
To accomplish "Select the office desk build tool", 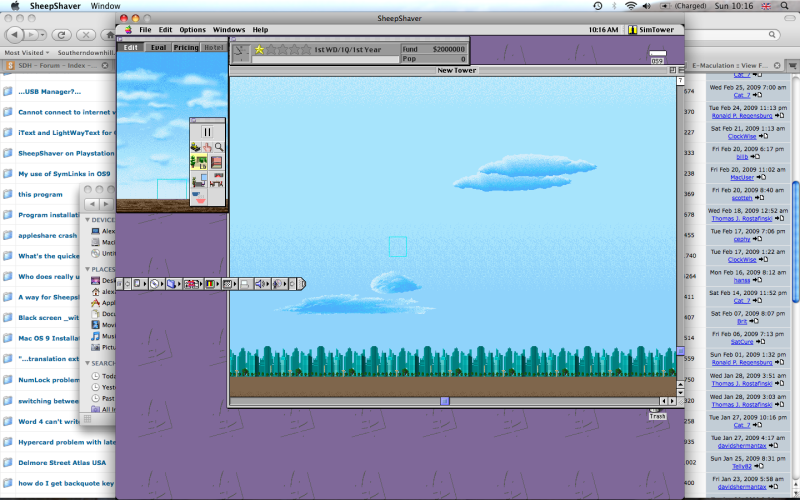I will 199,180.
